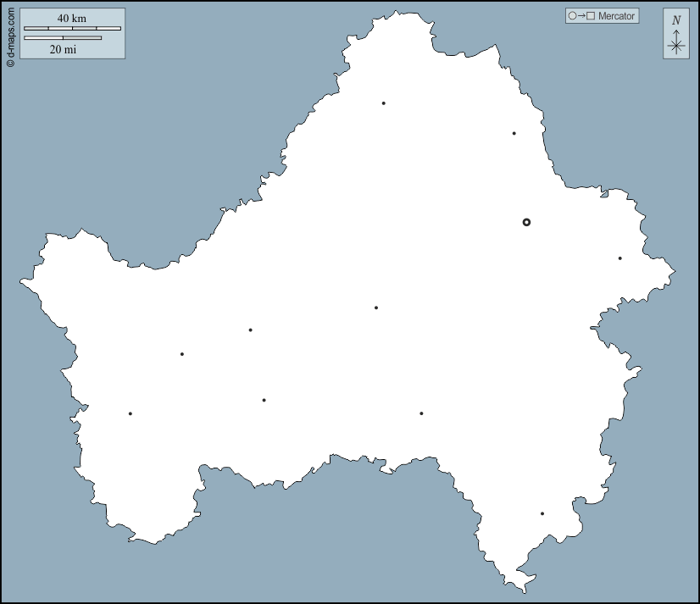Select the easternmost city dot

coord(619,258)
